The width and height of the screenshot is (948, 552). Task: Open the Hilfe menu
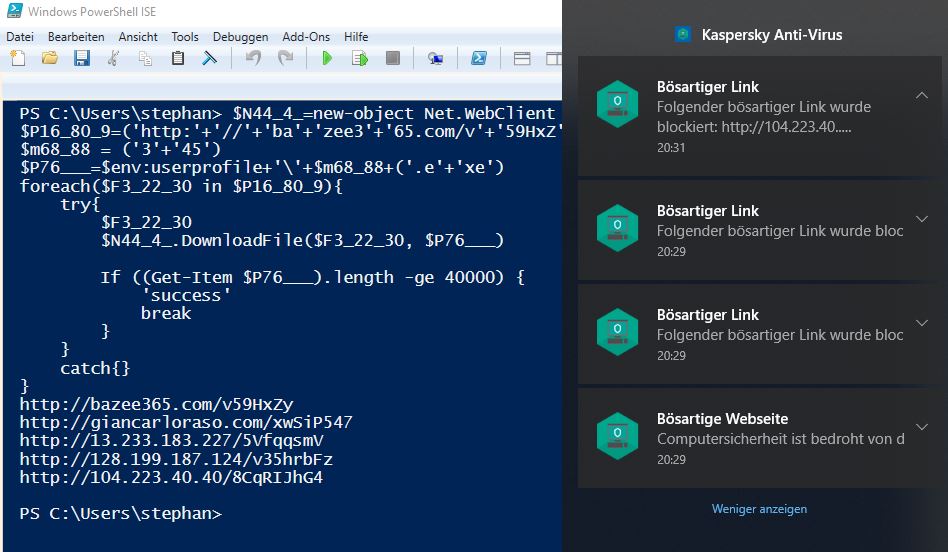(356, 37)
